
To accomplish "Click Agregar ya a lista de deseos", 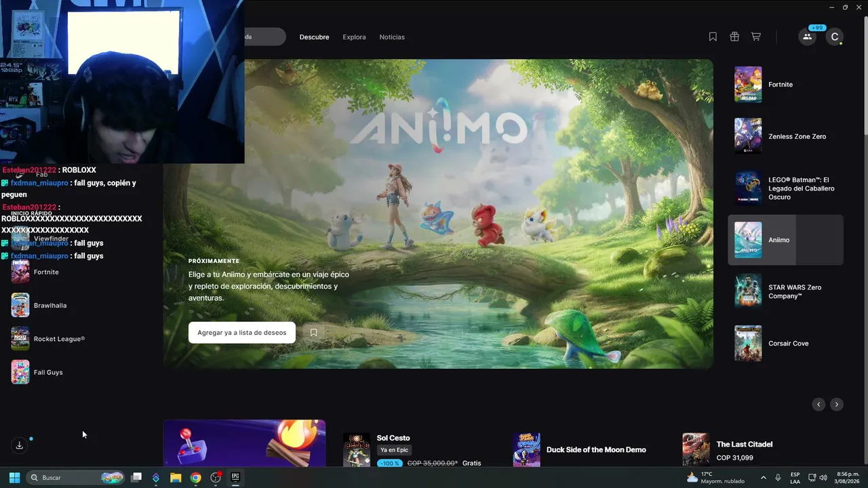I will 242,333.
